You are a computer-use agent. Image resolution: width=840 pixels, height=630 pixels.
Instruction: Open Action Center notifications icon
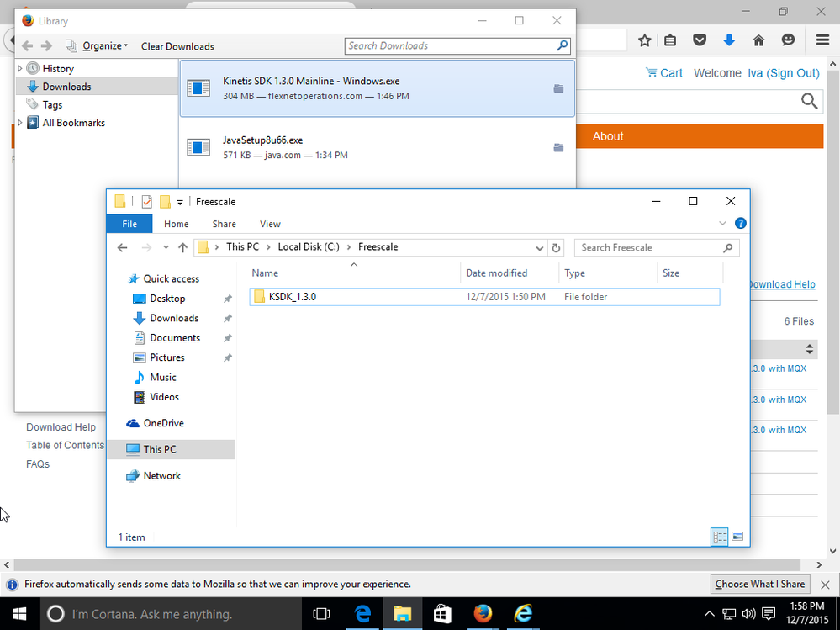[769, 613]
